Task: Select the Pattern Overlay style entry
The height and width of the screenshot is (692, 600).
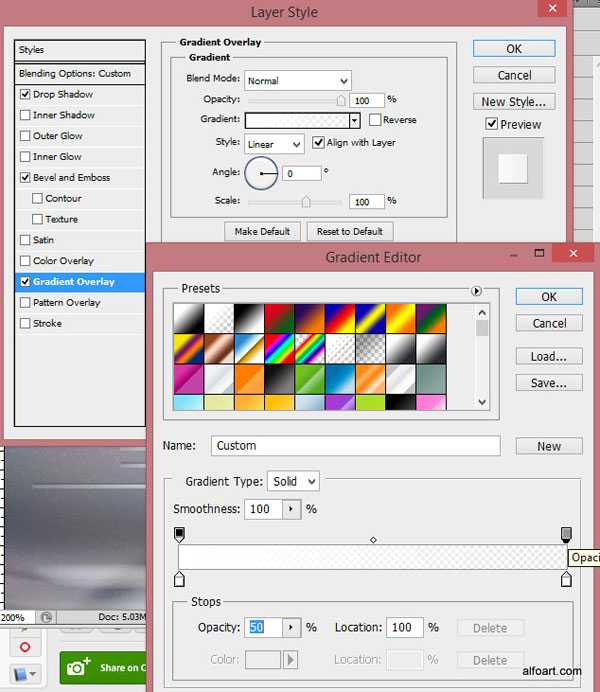Action: pyautogui.click(x=67, y=302)
